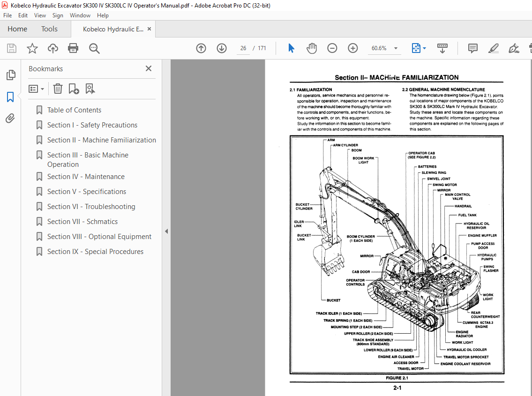Jump to Section III - Basic Machine Operation
Viewport: 532px width, 396px height.
(88, 159)
